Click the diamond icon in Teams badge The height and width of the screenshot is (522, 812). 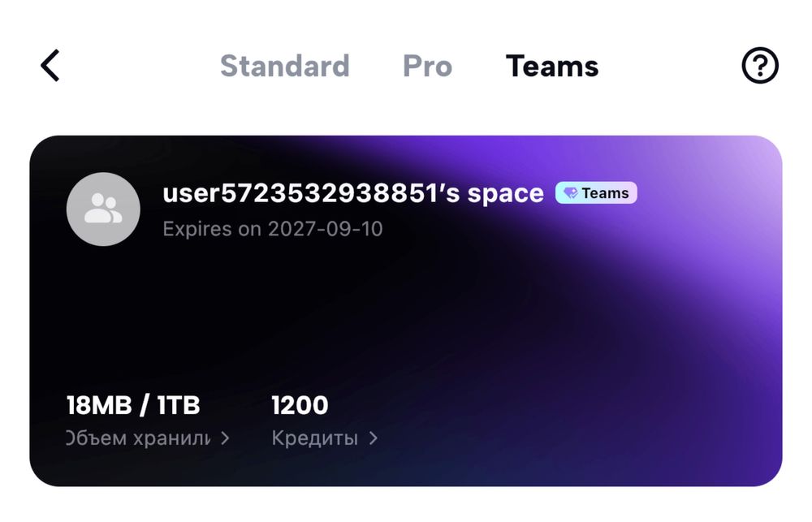571,193
